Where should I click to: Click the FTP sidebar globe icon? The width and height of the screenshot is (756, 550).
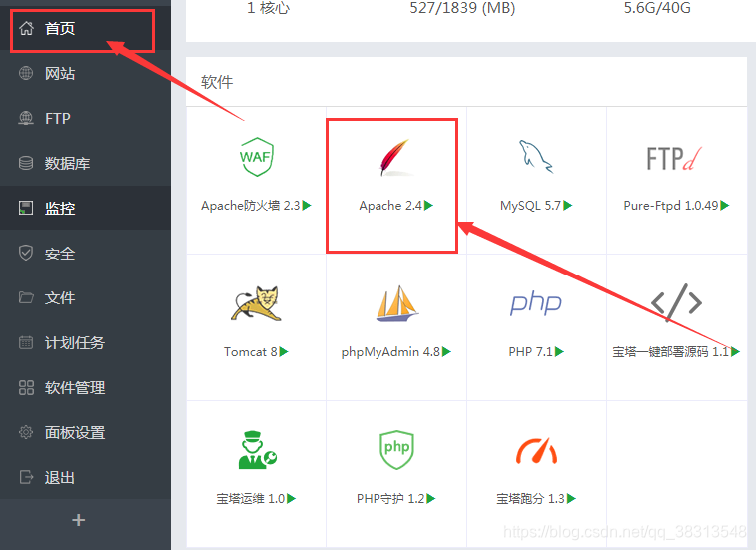click(x=26, y=118)
